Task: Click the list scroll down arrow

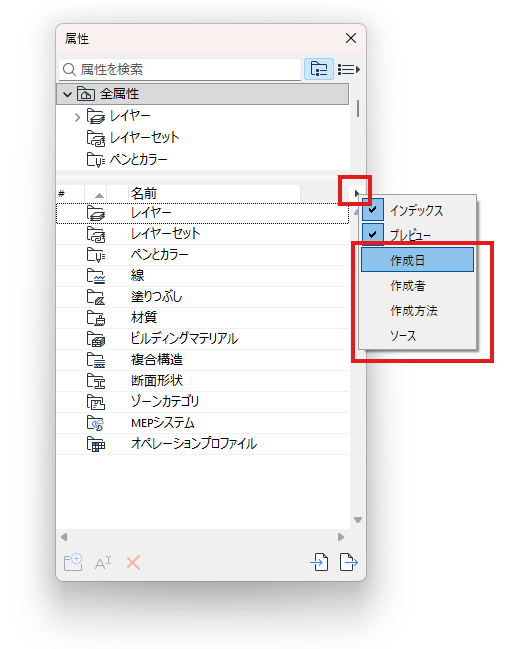Action: 358,520
